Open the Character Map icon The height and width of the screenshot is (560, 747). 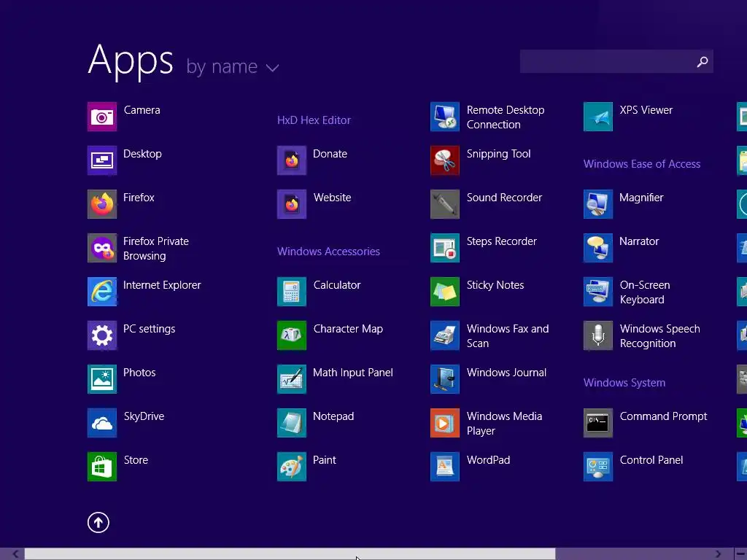(292, 335)
